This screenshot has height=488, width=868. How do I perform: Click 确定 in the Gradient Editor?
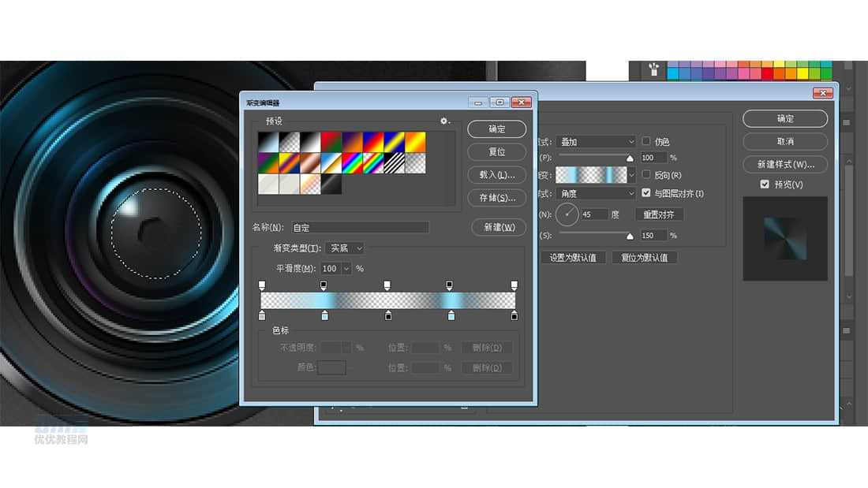pos(496,129)
